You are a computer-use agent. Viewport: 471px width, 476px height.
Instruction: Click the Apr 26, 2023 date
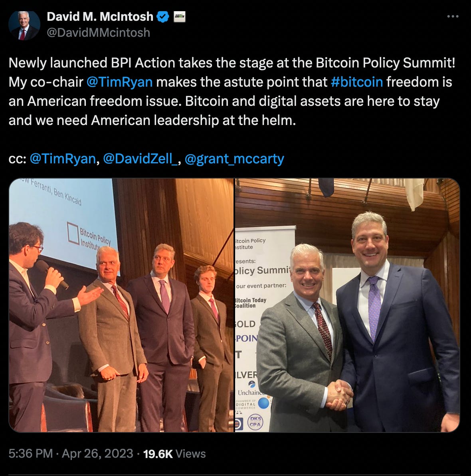[97, 454]
